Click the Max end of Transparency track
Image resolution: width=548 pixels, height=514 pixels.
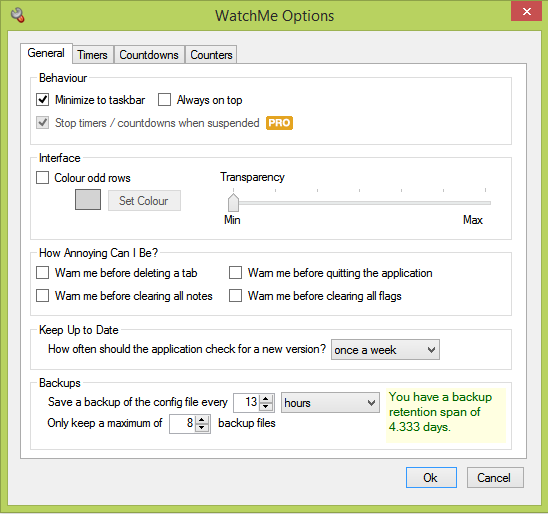(x=489, y=203)
